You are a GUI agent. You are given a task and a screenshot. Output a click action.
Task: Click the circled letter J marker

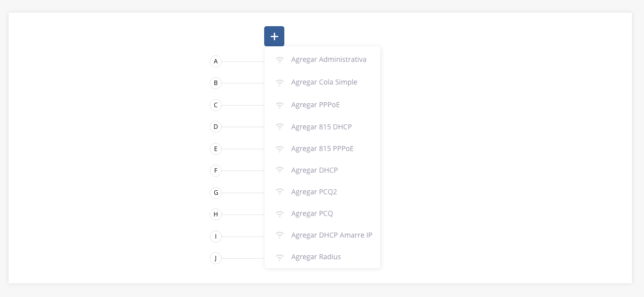[x=216, y=258]
